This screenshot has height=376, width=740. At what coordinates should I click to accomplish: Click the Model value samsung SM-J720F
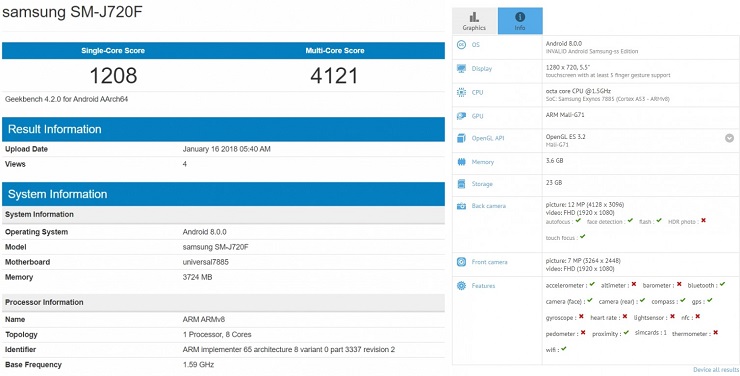tap(215, 247)
